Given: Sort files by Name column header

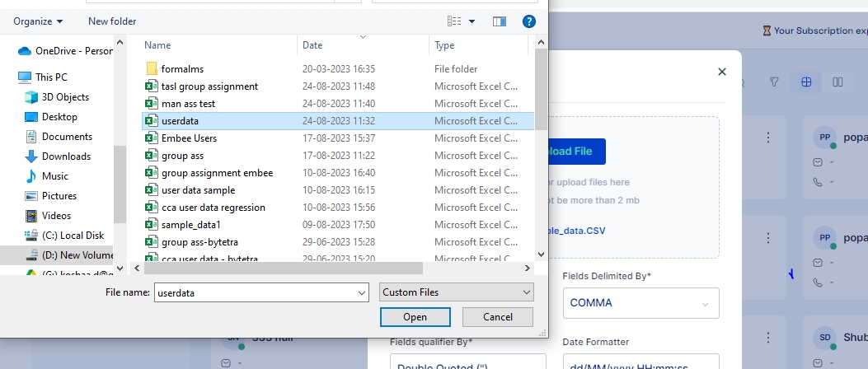Looking at the screenshot, I should tap(157, 45).
